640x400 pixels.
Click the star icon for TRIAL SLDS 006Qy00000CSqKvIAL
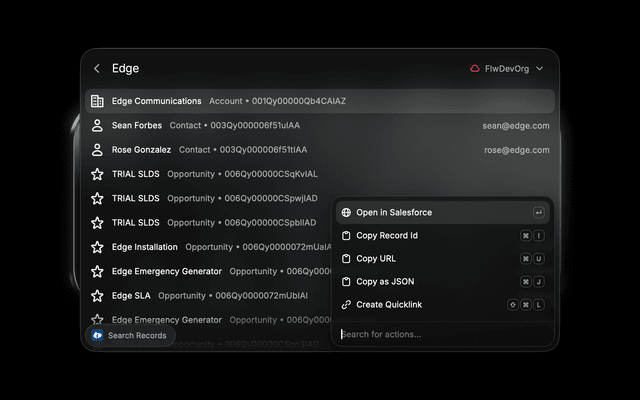pyautogui.click(x=97, y=174)
